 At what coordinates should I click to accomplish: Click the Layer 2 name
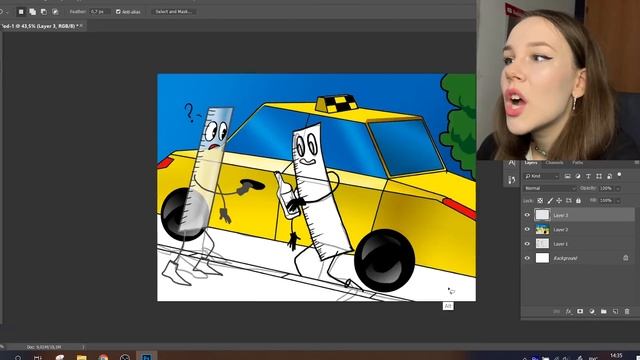point(560,230)
